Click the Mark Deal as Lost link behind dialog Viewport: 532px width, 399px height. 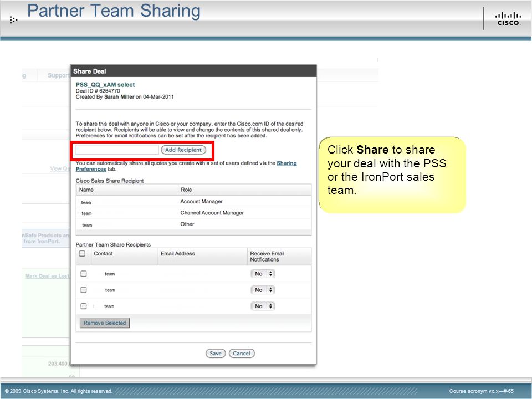(47, 276)
